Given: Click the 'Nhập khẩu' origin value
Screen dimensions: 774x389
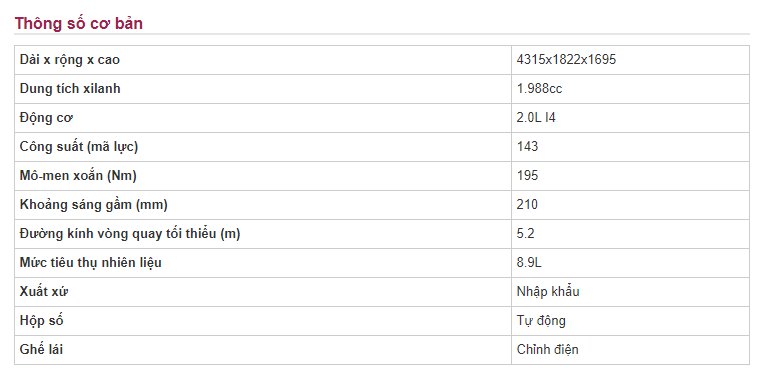Looking at the screenshot, I should 548,292.
